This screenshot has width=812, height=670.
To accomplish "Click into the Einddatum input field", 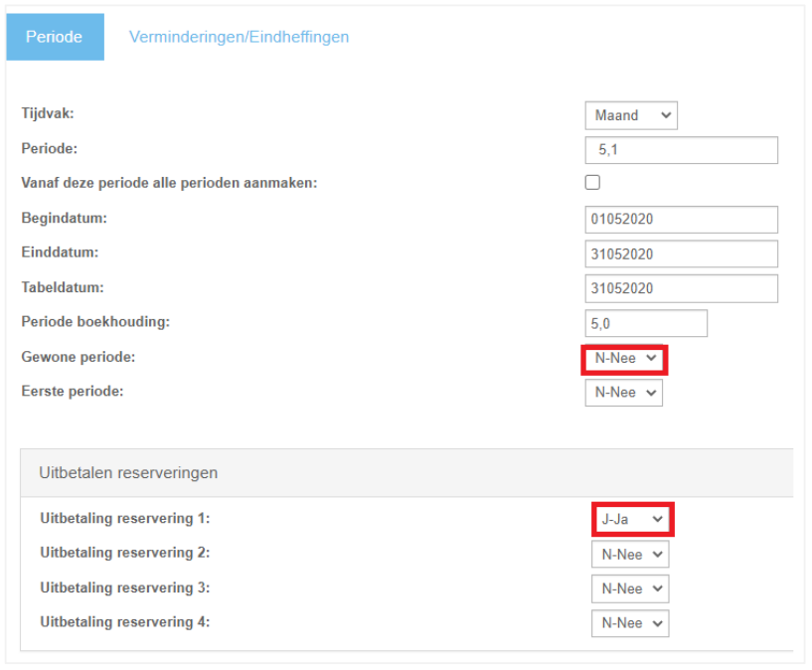I will pyautogui.click(x=682, y=253).
